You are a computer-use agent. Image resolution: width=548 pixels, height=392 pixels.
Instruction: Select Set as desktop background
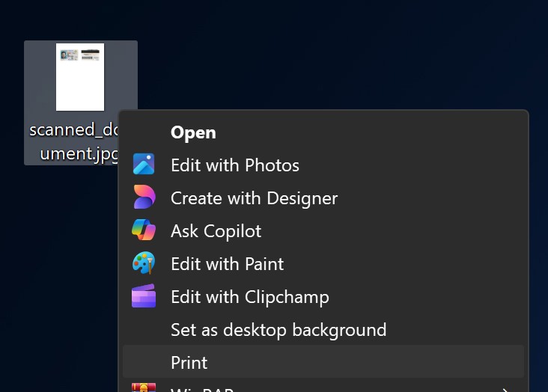coord(278,330)
